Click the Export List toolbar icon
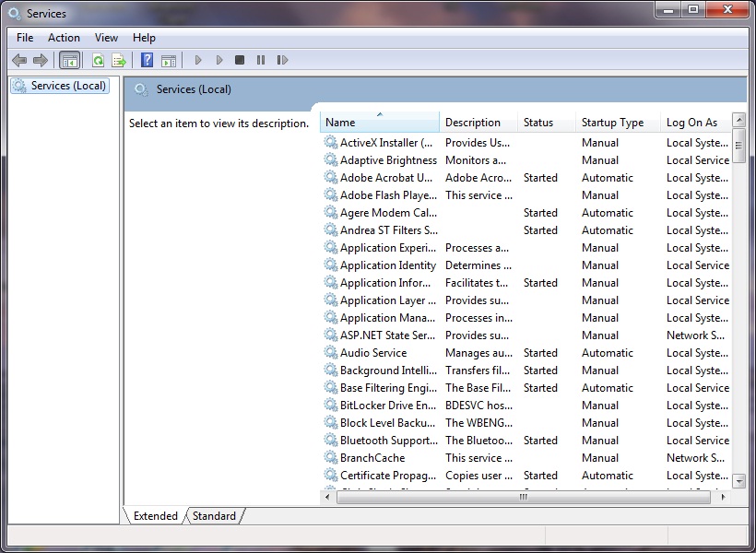The height and width of the screenshot is (553, 756). 119,61
